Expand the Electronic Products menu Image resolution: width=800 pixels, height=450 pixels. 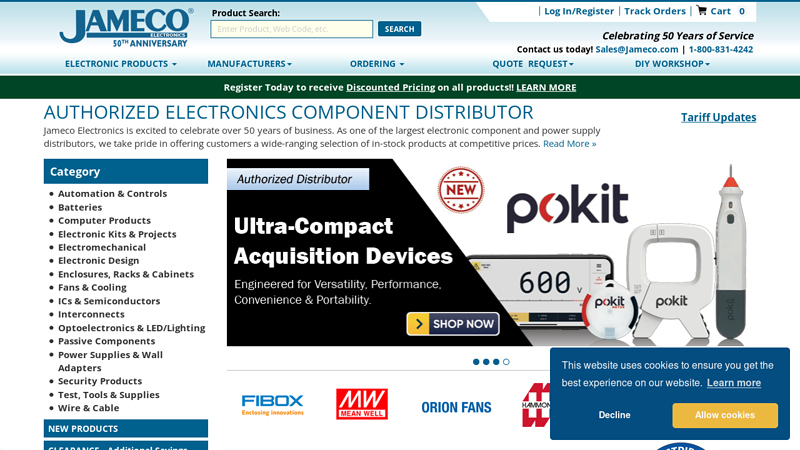pos(120,64)
